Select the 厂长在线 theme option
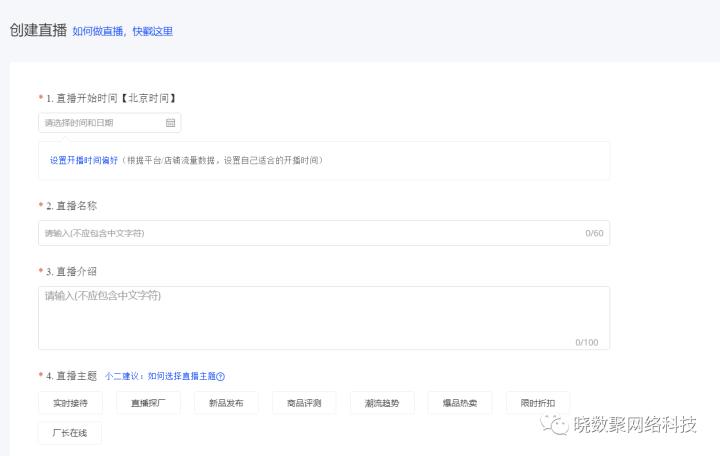This screenshot has height=456, width=720. click(70, 433)
